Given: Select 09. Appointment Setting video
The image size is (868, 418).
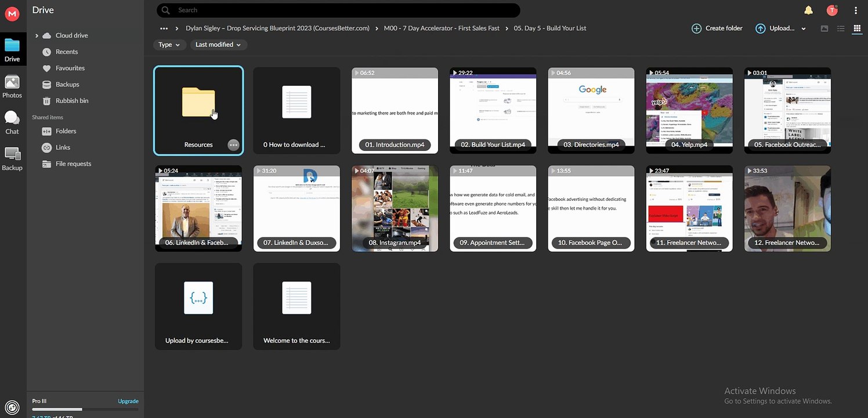Looking at the screenshot, I should [493, 208].
